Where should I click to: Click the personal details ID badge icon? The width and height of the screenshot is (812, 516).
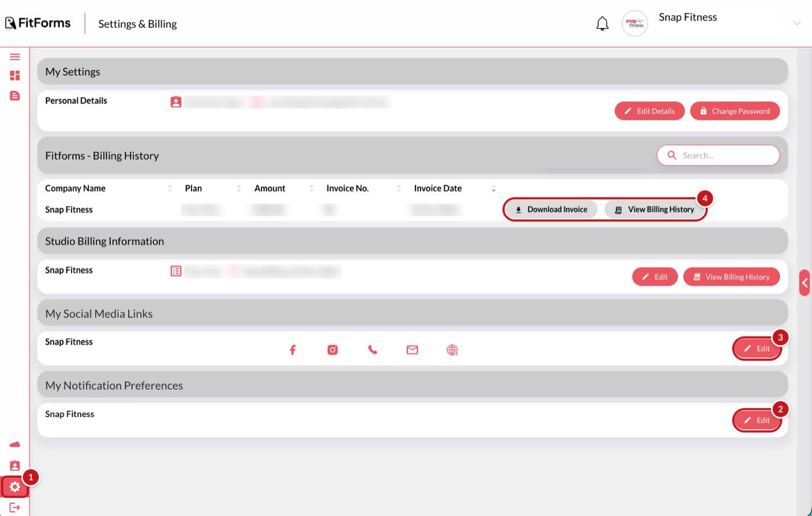pyautogui.click(x=176, y=102)
